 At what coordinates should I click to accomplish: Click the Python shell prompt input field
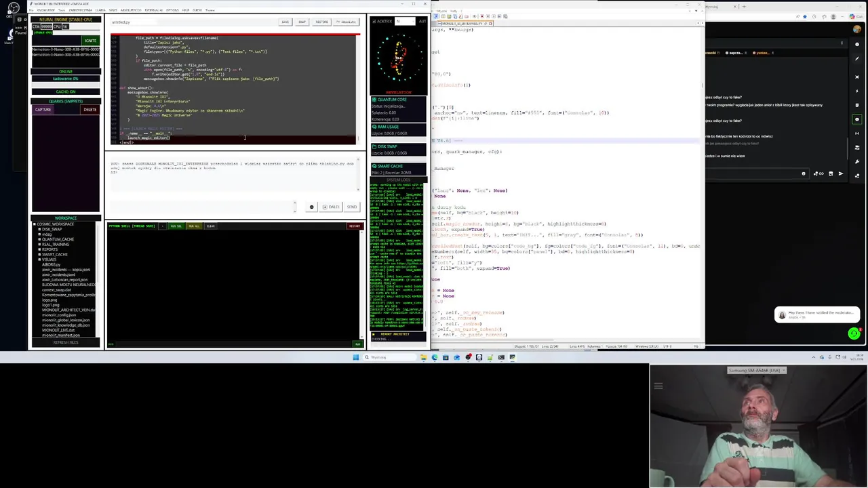click(x=234, y=344)
